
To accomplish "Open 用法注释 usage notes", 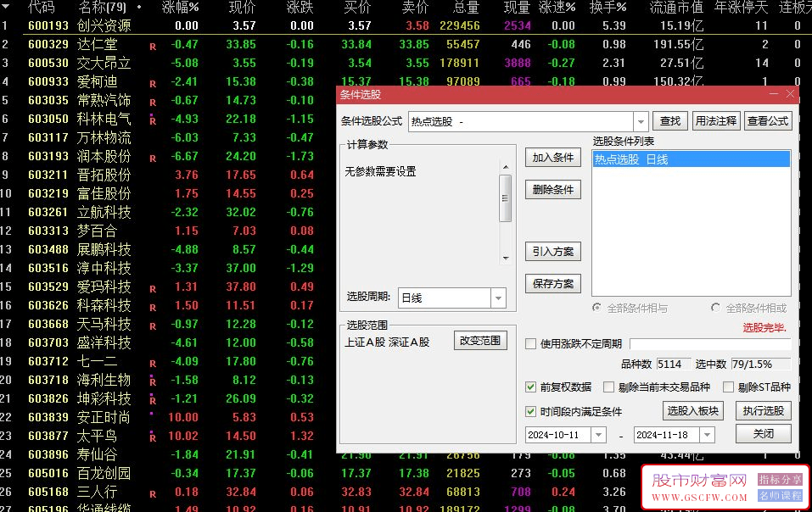I will (716, 121).
